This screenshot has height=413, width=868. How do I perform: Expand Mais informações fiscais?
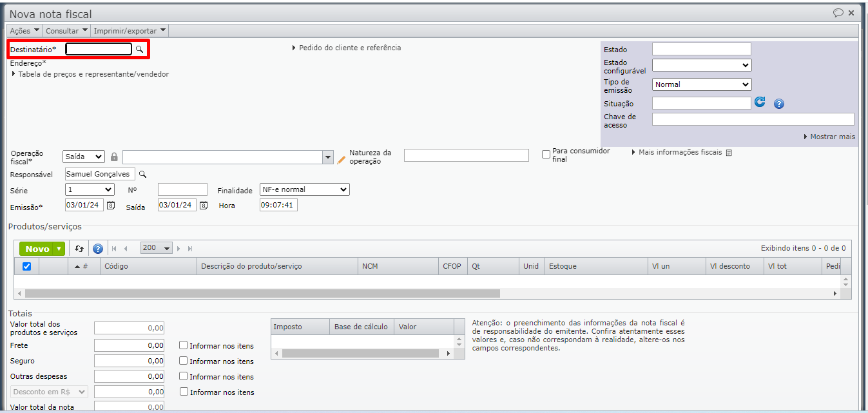point(677,153)
